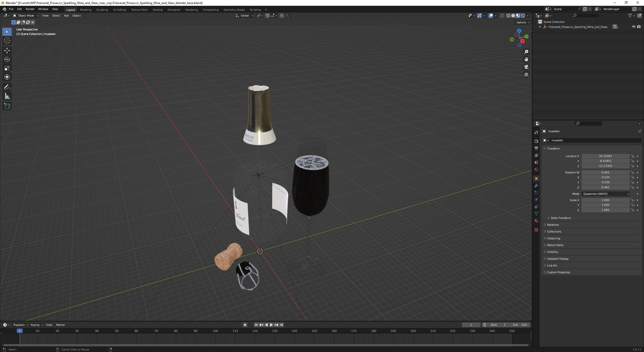Select the Add Cube tool
The height and width of the screenshot is (352, 644).
coord(7,106)
